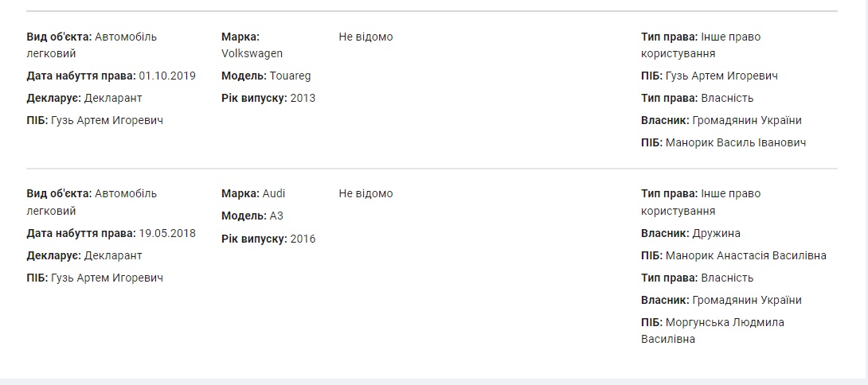Click Власність in the Audi row
This screenshot has height=385, width=868.
pos(727,278)
